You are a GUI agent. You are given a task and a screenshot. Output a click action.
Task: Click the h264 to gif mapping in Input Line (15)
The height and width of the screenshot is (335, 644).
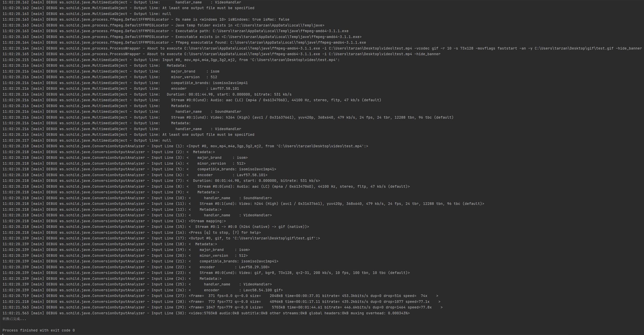point(252,227)
